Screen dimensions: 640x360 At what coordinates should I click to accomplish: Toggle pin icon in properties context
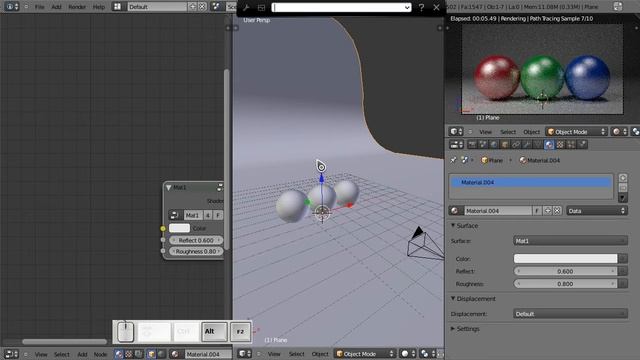[453, 160]
